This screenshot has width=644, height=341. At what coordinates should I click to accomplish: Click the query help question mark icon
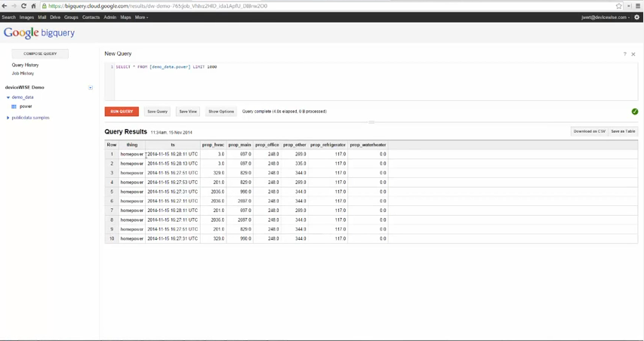coord(624,54)
